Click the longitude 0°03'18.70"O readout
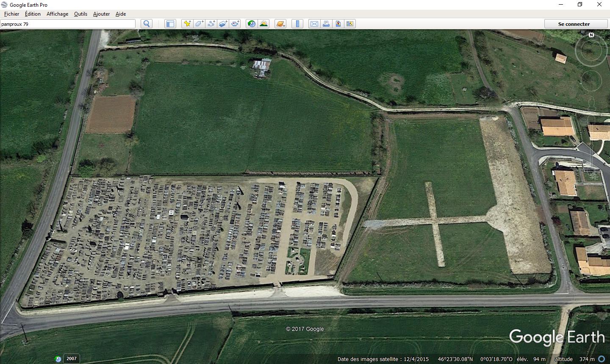610x364 pixels. pos(496,359)
